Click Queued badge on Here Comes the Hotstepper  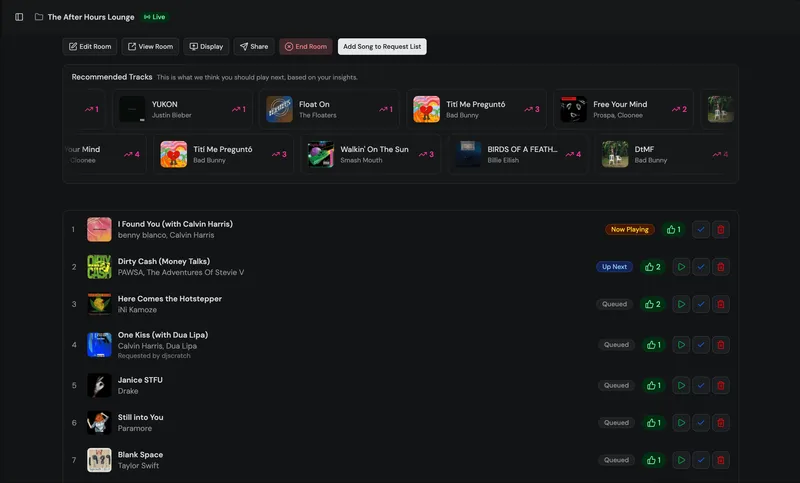pos(614,304)
